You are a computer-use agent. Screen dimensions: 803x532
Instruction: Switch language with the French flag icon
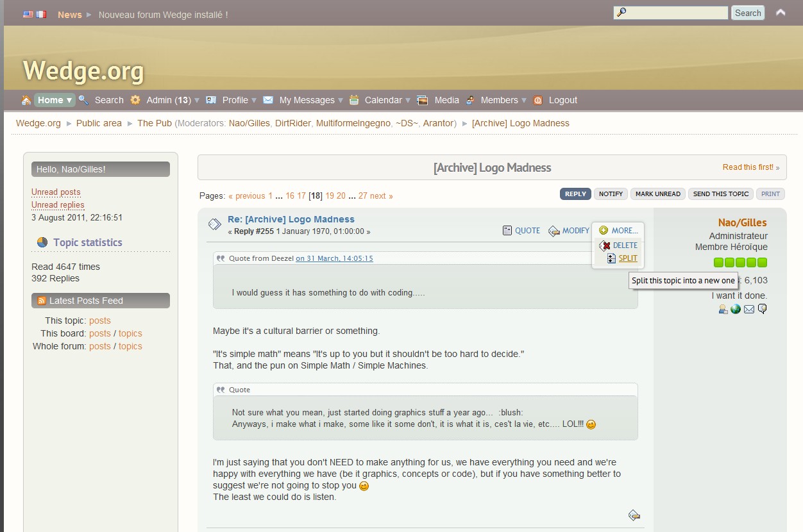41,14
